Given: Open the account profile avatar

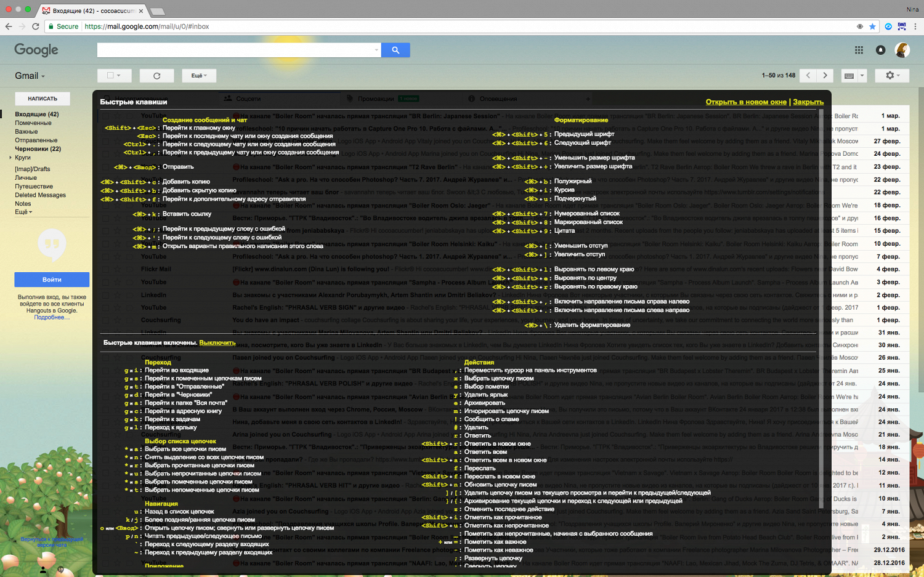Looking at the screenshot, I should point(902,50).
